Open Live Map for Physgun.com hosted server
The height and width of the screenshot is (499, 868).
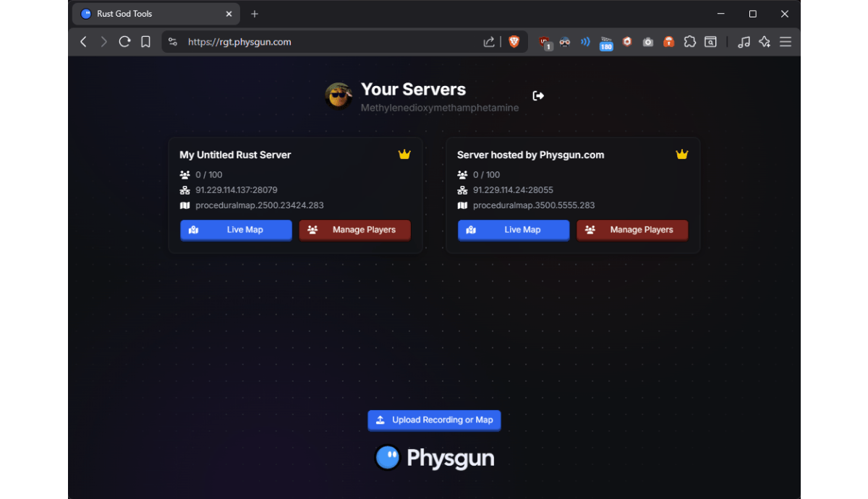(x=514, y=230)
